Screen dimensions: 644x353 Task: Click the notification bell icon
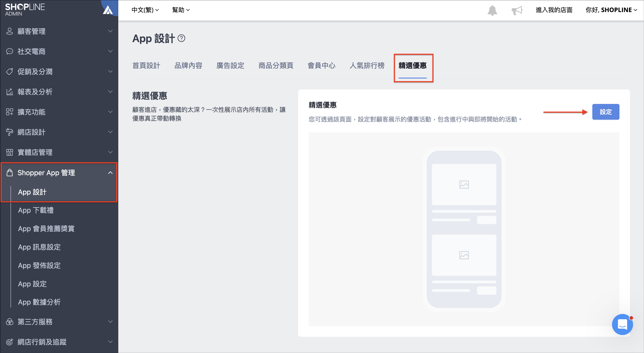(x=492, y=10)
